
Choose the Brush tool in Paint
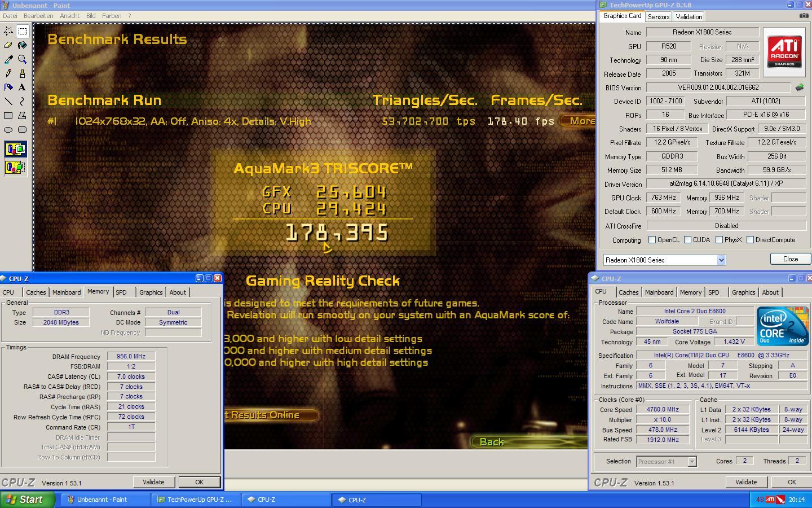(23, 73)
